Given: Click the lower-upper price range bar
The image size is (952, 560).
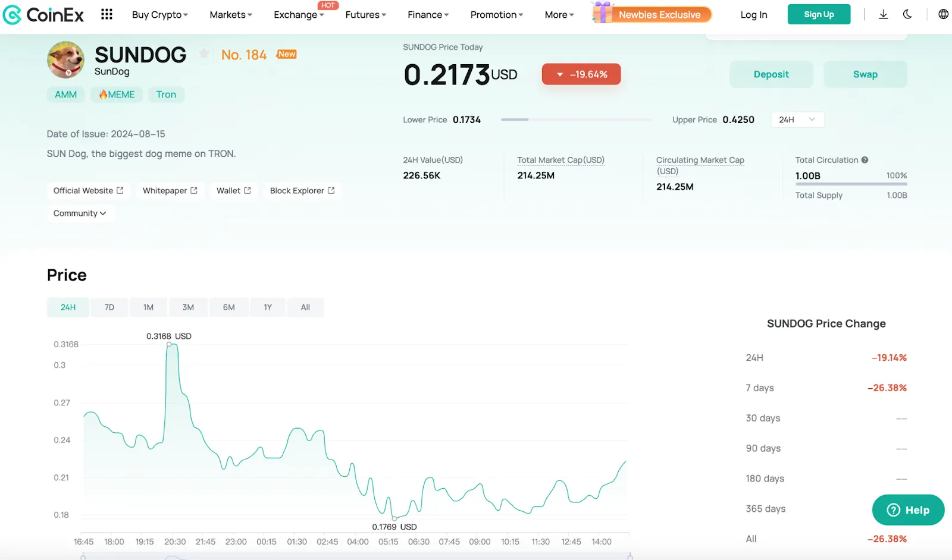Looking at the screenshot, I should [x=576, y=119].
